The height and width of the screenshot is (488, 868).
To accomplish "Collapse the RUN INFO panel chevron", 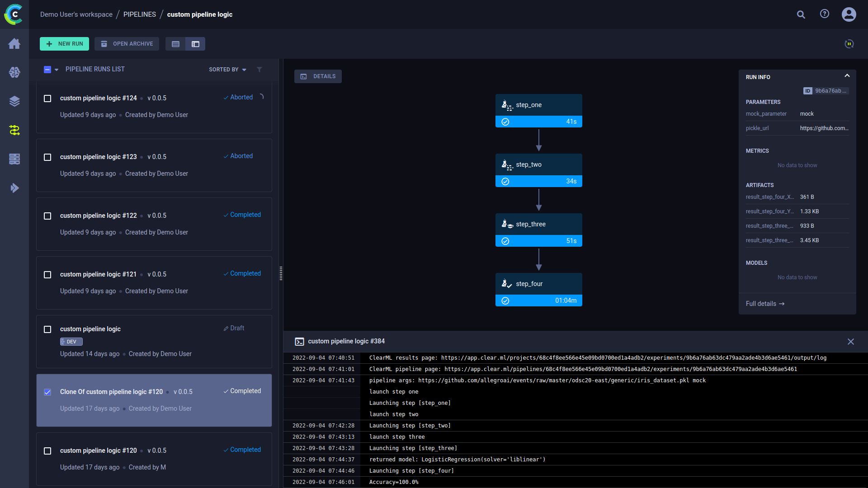I will [x=847, y=75].
